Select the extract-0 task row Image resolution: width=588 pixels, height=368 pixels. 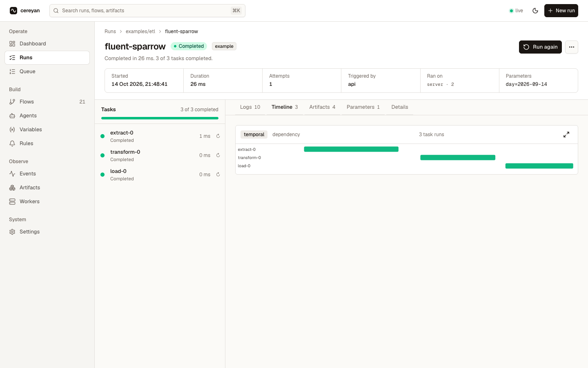160,136
